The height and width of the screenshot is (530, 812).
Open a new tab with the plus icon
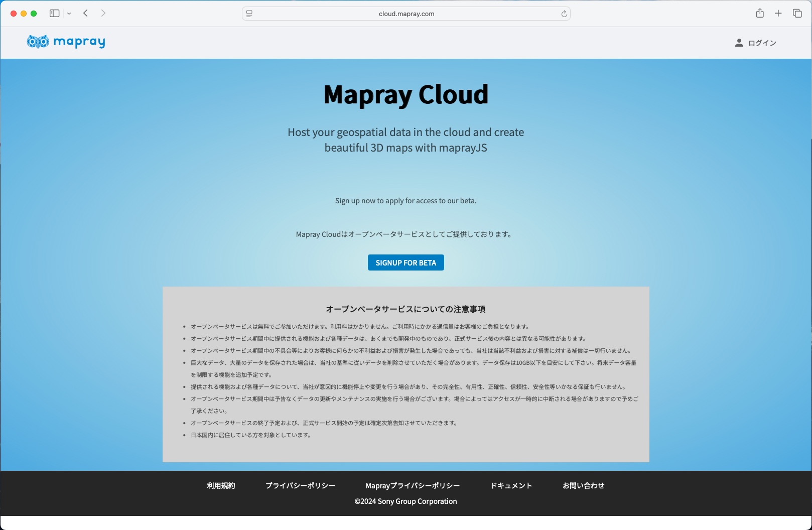(778, 14)
